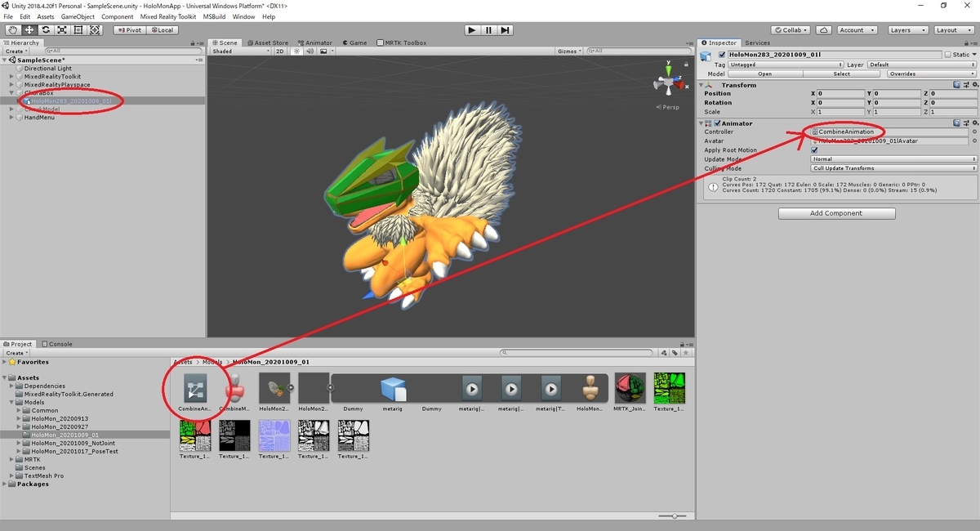Screen dimensions: 980x531
Task: Pick Avatar via object picker circle
Action: click(973, 141)
